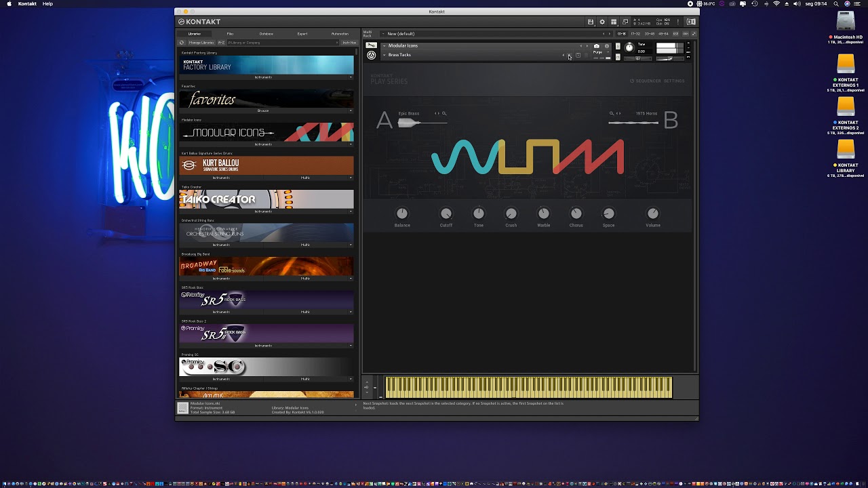Open Factory Library Instruments dropdown arrow
This screenshot has width=868, height=488.
[x=351, y=77]
